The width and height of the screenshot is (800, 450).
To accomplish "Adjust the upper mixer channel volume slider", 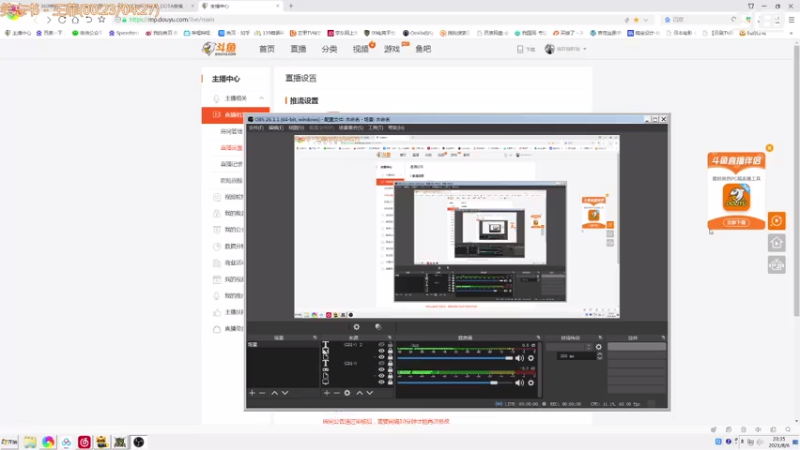I will (x=455, y=358).
